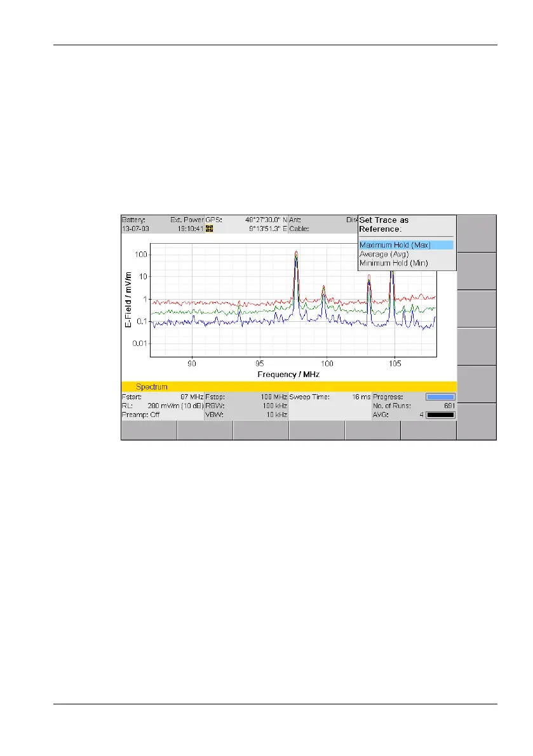Click the 'Set Trace as Reference:' menu title
The width and height of the screenshot is (533, 756).
[x=384, y=225]
